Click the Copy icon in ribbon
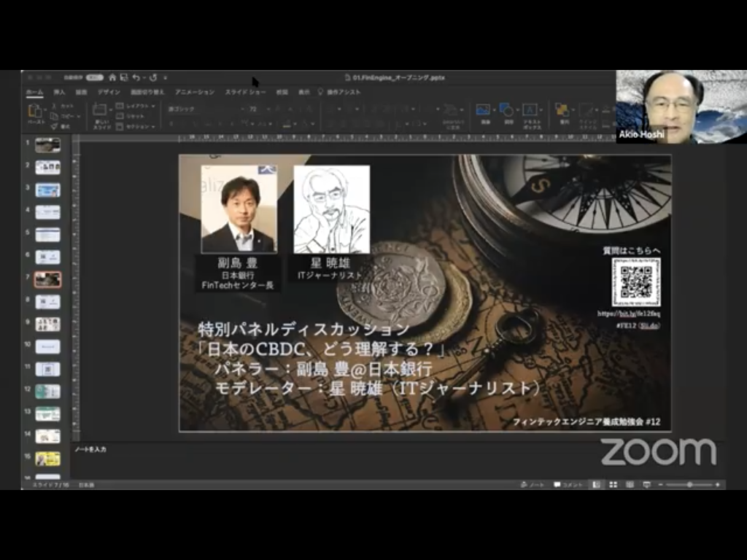 pyautogui.click(x=54, y=116)
